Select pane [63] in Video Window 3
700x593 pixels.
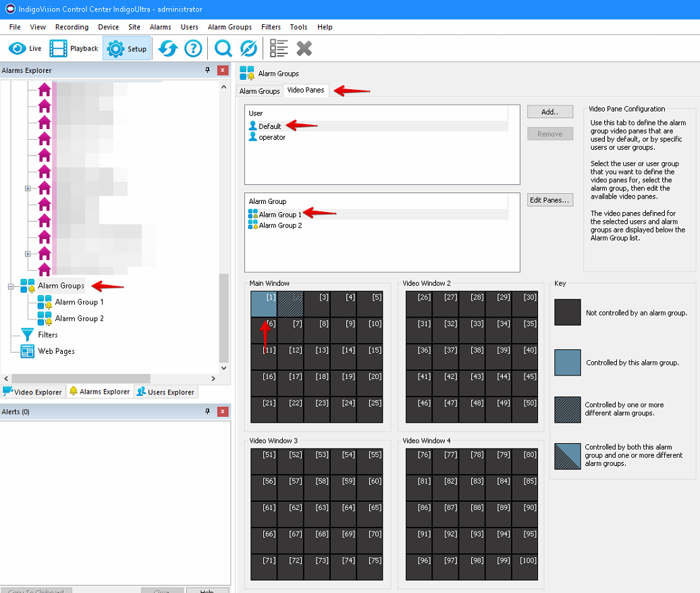pyautogui.click(x=317, y=515)
